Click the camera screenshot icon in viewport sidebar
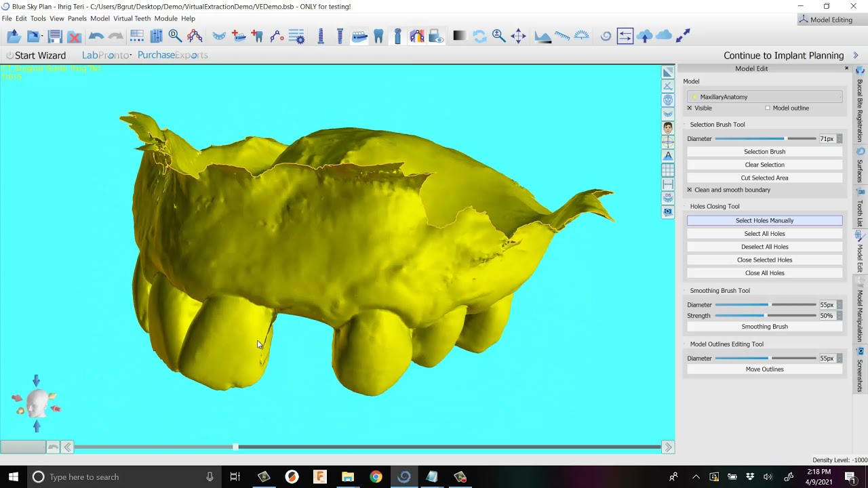The height and width of the screenshot is (488, 868). click(668, 212)
